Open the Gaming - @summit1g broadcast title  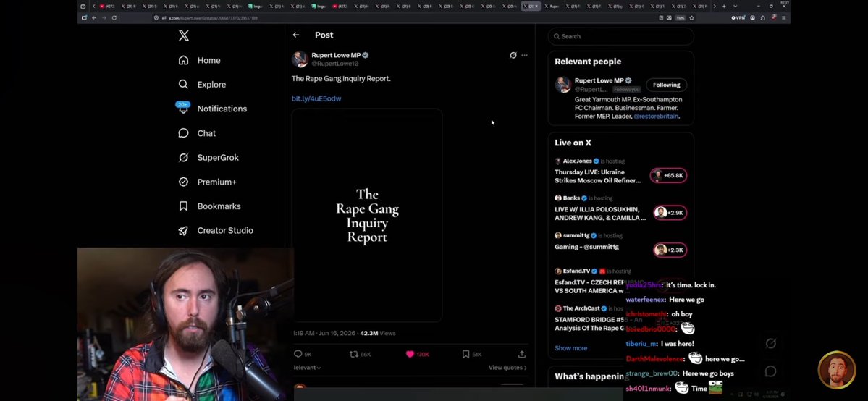click(587, 247)
